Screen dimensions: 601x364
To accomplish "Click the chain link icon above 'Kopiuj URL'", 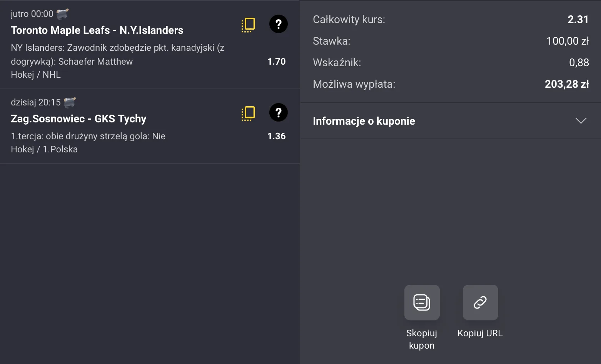I will (x=480, y=302).
